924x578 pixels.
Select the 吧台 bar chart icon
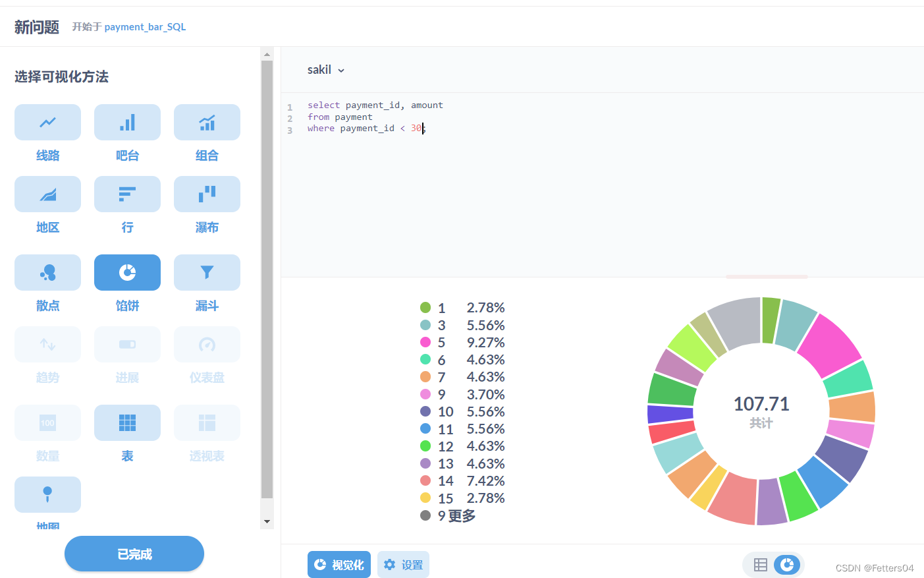coord(127,123)
